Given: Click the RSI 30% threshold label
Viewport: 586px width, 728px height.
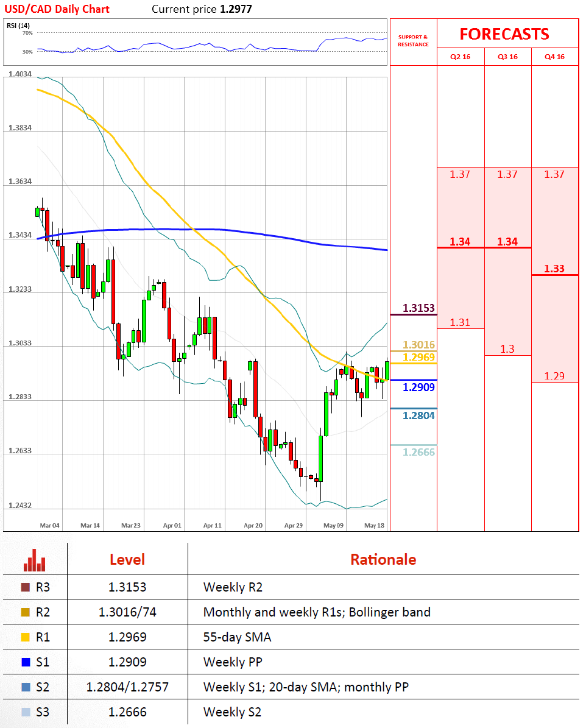Looking at the screenshot, I should (27, 52).
